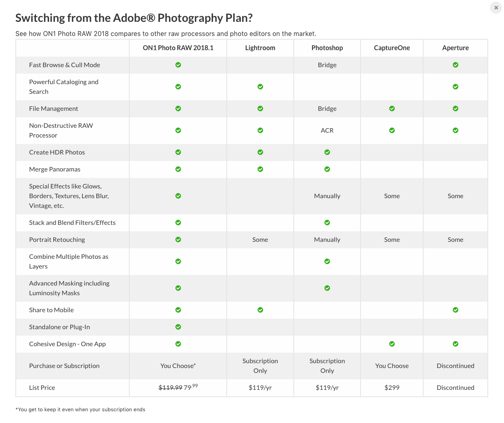This screenshot has width=504, height=423.
Task: Click ON1's Standalone or Plug-In checkmark
Action: (x=178, y=327)
